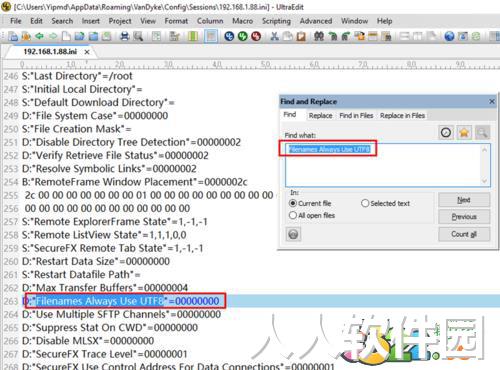Image resolution: width=500 pixels, height=370 pixels.
Task: Open favorites star icon in Find dialog
Action: (464, 133)
